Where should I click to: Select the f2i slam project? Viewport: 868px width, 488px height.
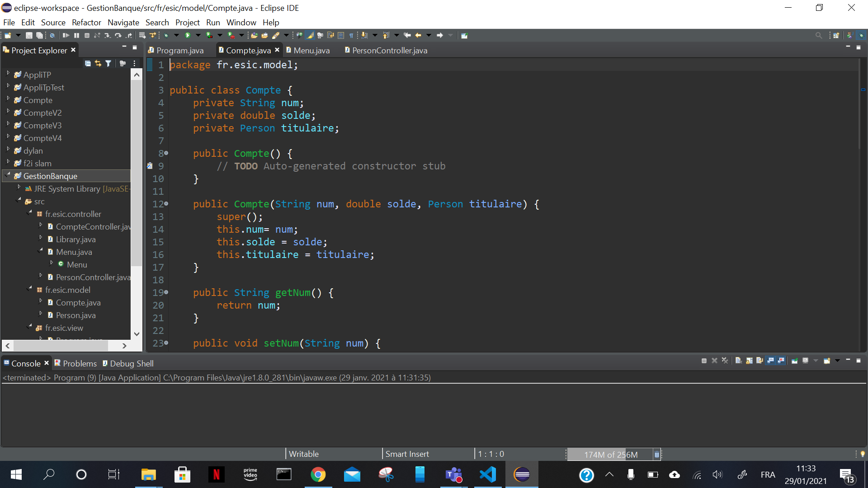click(37, 164)
